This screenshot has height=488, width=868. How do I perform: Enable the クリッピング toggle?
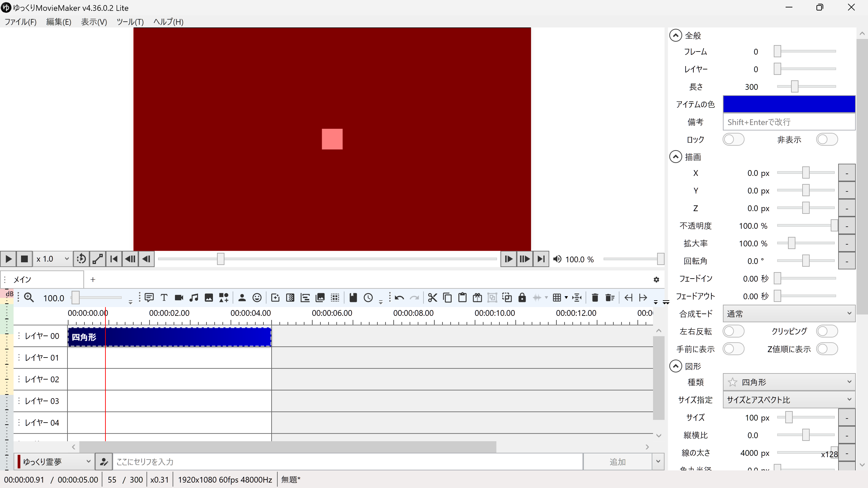point(827,331)
